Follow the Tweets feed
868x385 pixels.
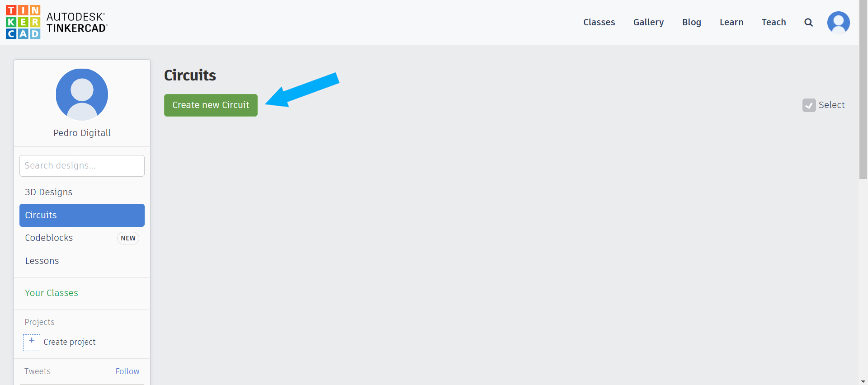[127, 371]
